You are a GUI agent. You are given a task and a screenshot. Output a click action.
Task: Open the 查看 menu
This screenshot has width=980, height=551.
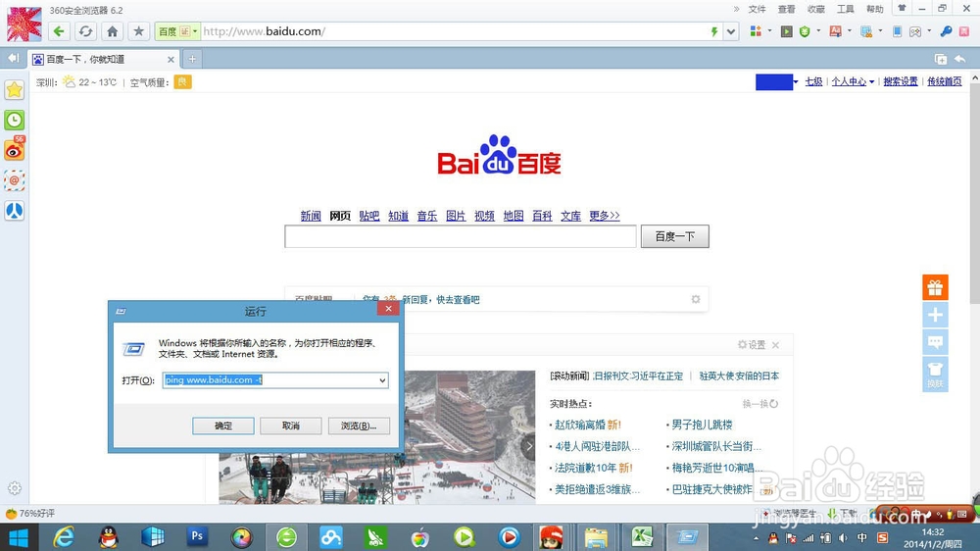pos(786,9)
